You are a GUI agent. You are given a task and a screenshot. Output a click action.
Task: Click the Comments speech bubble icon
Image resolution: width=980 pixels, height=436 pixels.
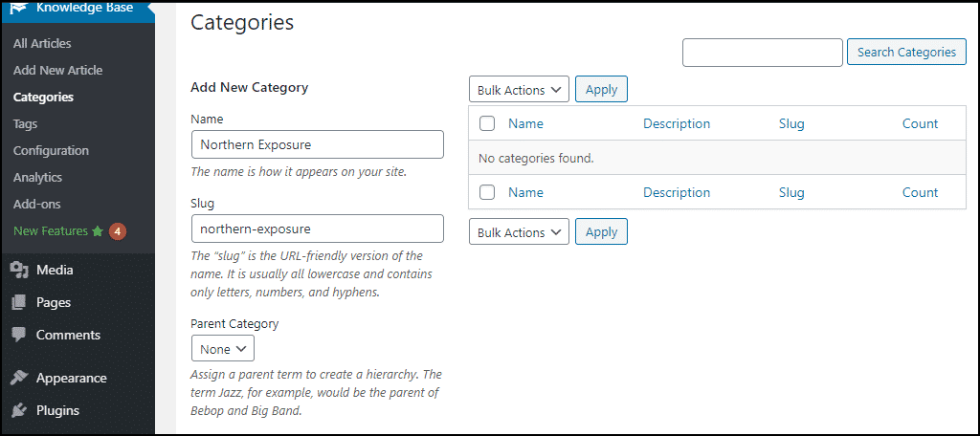19,335
